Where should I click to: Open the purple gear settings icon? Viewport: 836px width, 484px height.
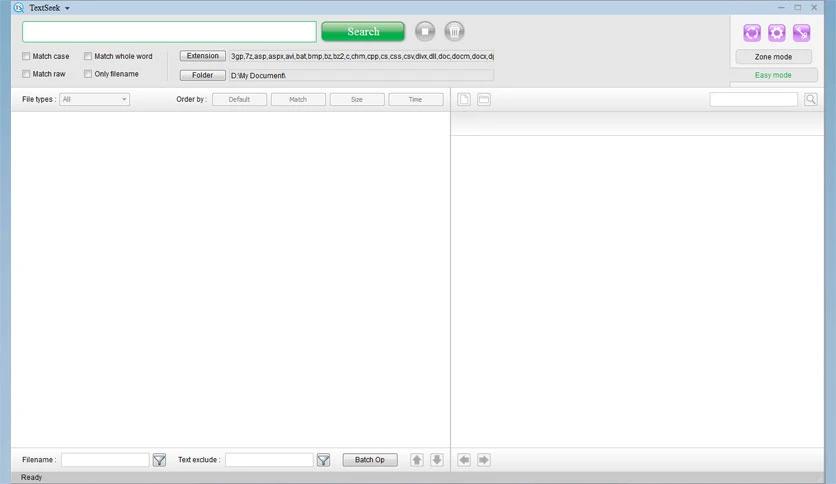(x=777, y=33)
